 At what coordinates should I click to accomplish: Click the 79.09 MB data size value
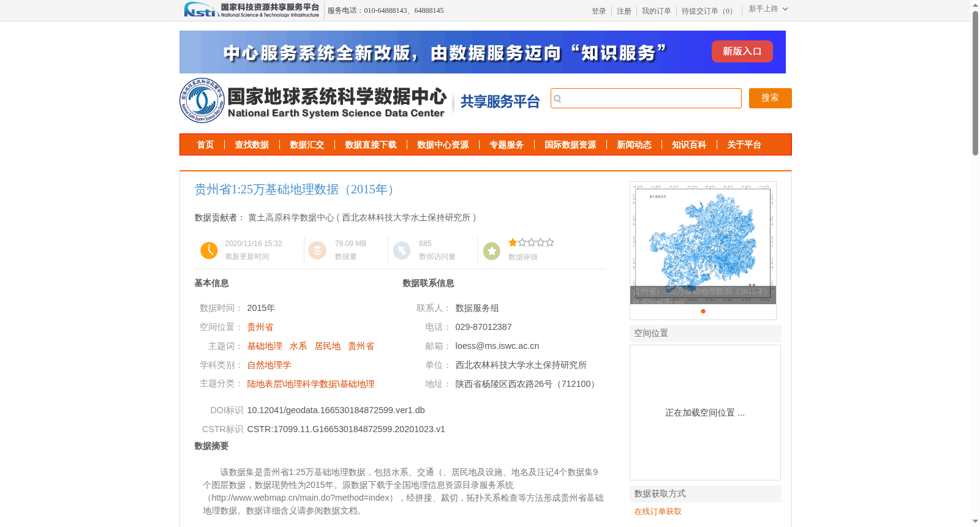click(x=350, y=244)
